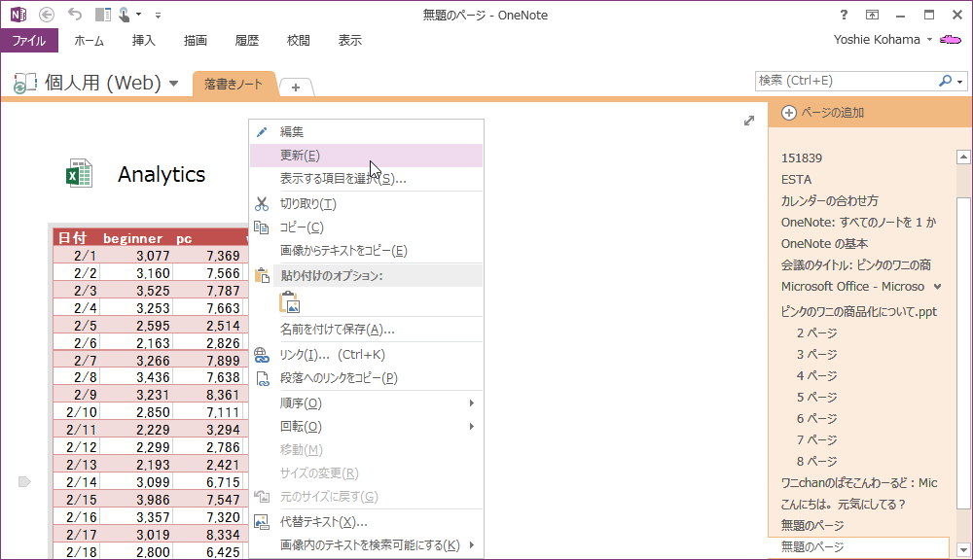Image resolution: width=973 pixels, height=560 pixels.
Task: Click the beginner column header
Action: pos(132,239)
